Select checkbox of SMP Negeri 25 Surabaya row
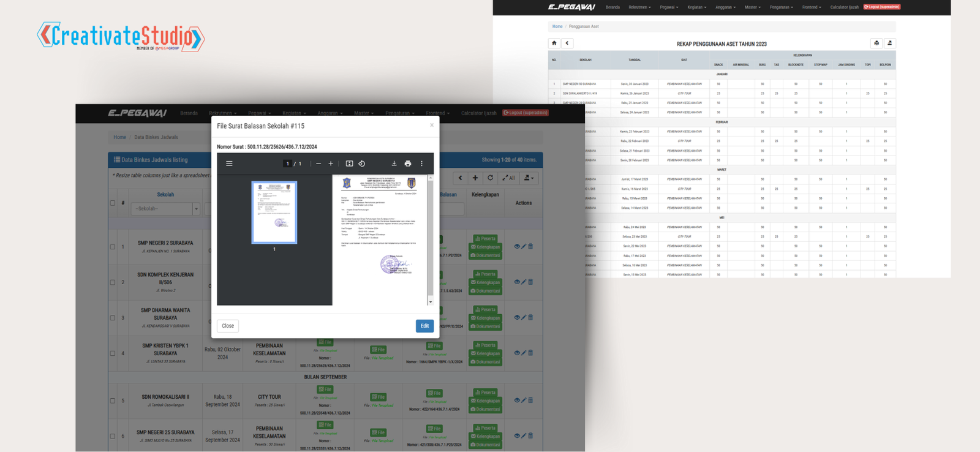Image resolution: width=980 pixels, height=452 pixels. click(113, 436)
